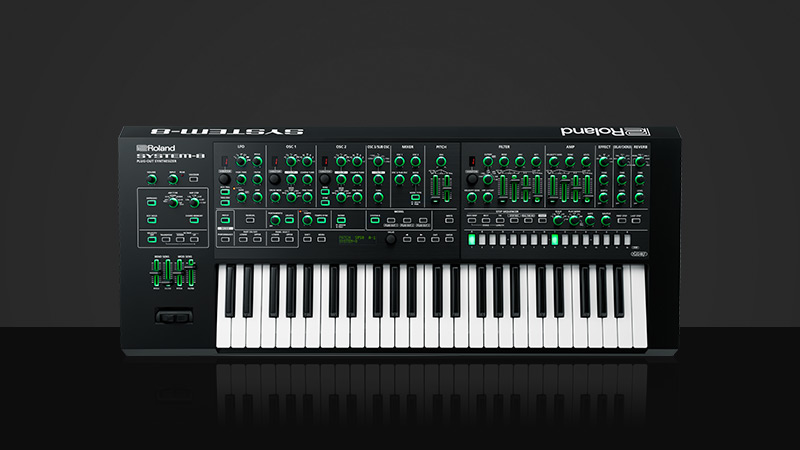Turn the PORTAMENTO knob
This screenshot has width=800, height=450.
pos(275,220)
